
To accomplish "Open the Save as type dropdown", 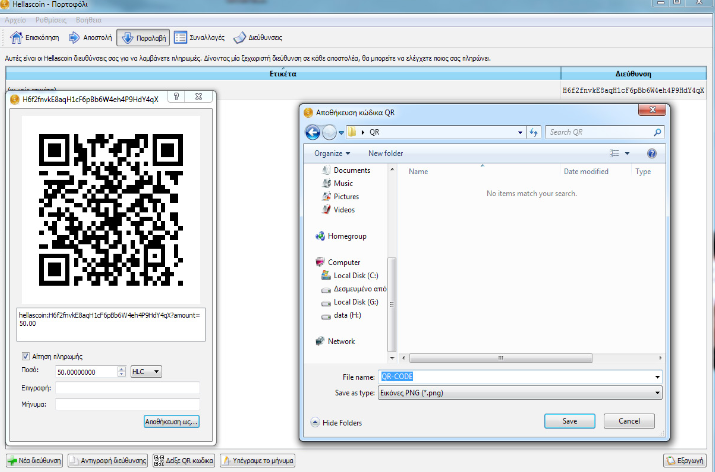I will 520,393.
